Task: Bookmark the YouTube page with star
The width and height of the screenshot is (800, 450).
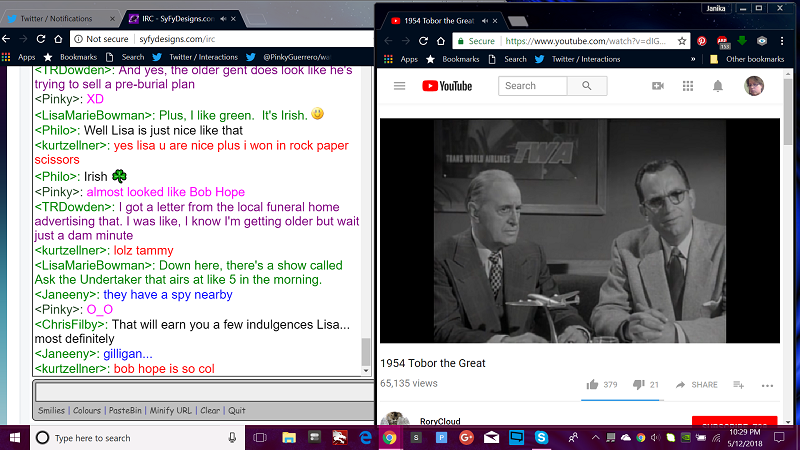Action: (682, 41)
